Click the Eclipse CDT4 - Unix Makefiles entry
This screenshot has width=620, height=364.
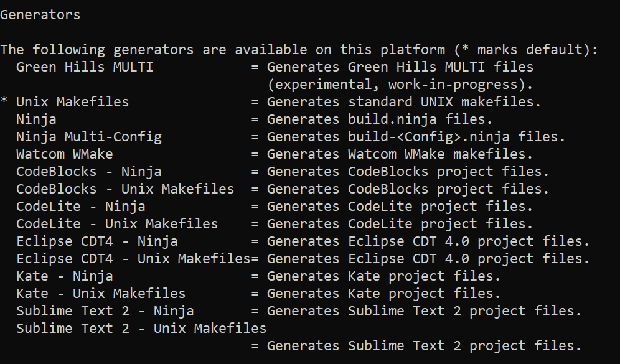133,259
